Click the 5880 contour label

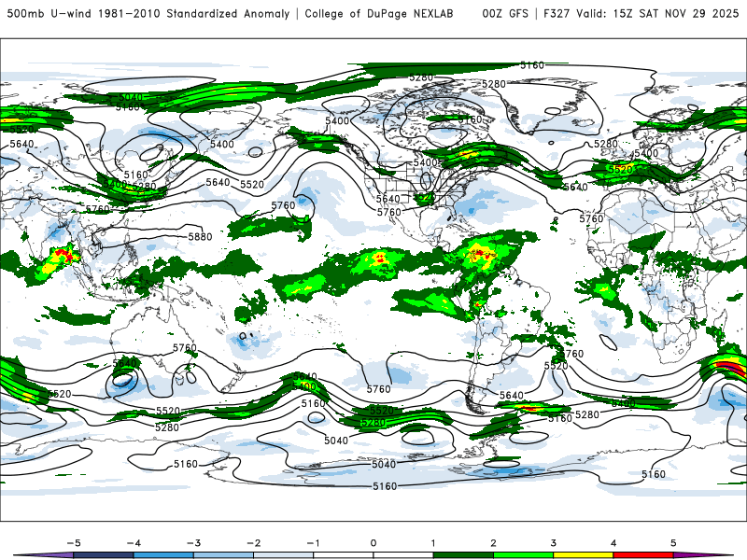[x=200, y=237]
